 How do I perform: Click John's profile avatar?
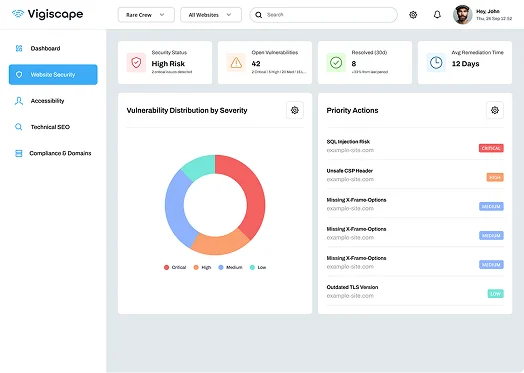tap(463, 14)
